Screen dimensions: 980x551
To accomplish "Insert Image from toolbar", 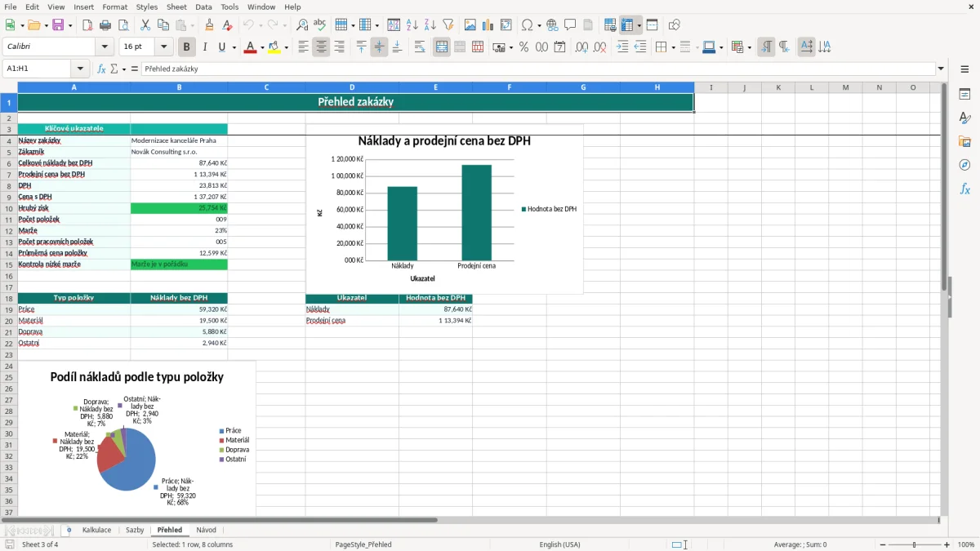I will pos(470,25).
